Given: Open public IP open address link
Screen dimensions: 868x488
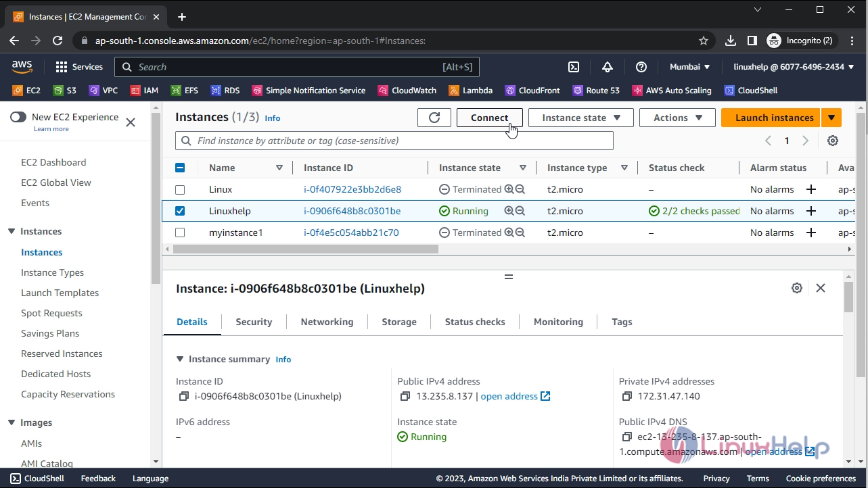Looking at the screenshot, I should [516, 397].
